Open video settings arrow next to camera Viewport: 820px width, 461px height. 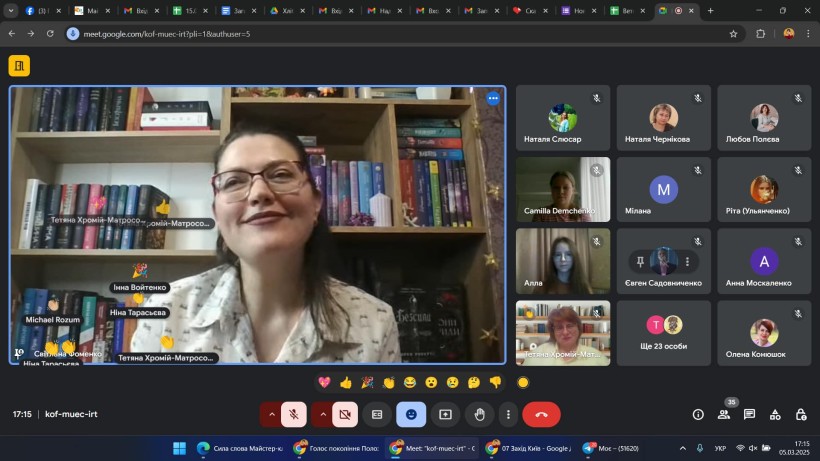pyautogui.click(x=323, y=414)
